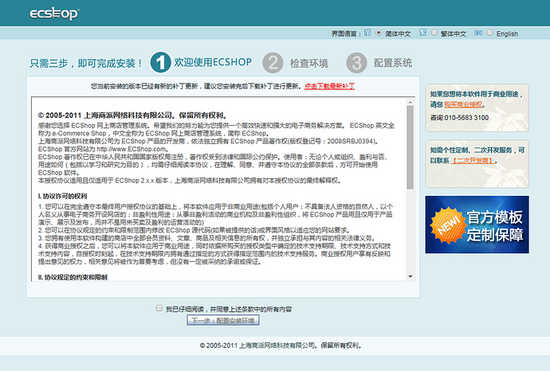Select the 简体中文 radio button
The image size is (550, 371).
tap(378, 33)
